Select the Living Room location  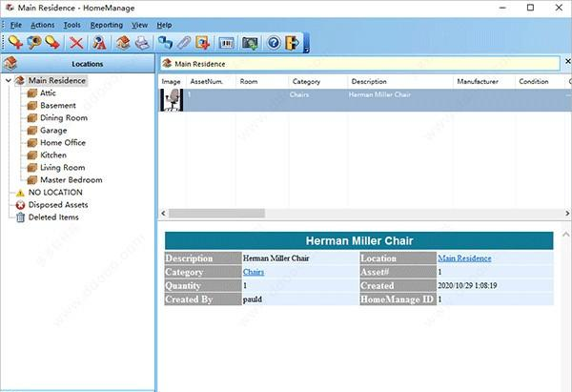[x=62, y=167]
